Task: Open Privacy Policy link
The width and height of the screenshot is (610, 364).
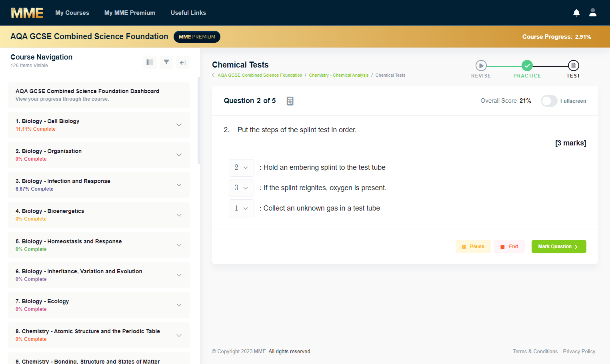Action: pos(579,352)
